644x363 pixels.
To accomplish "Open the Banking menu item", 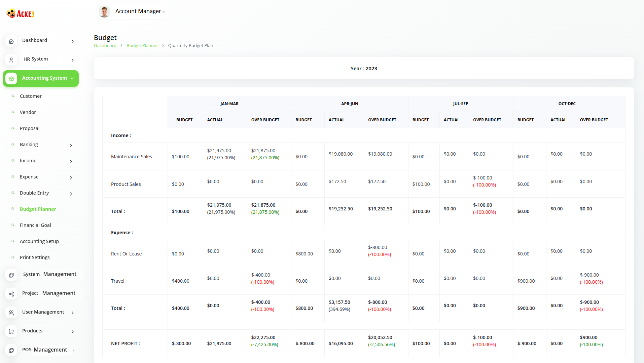I will tap(29, 145).
